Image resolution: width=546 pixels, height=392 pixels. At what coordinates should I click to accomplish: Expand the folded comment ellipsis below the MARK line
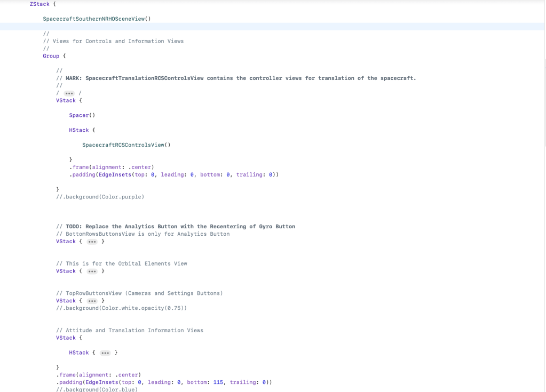click(x=69, y=93)
